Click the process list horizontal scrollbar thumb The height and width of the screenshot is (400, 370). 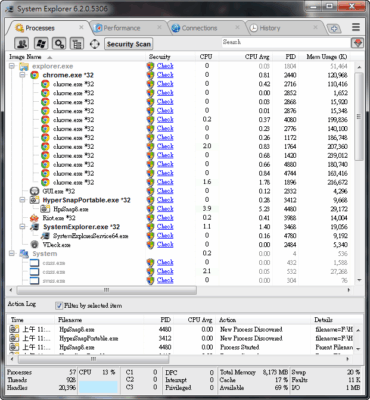[x=106, y=290]
